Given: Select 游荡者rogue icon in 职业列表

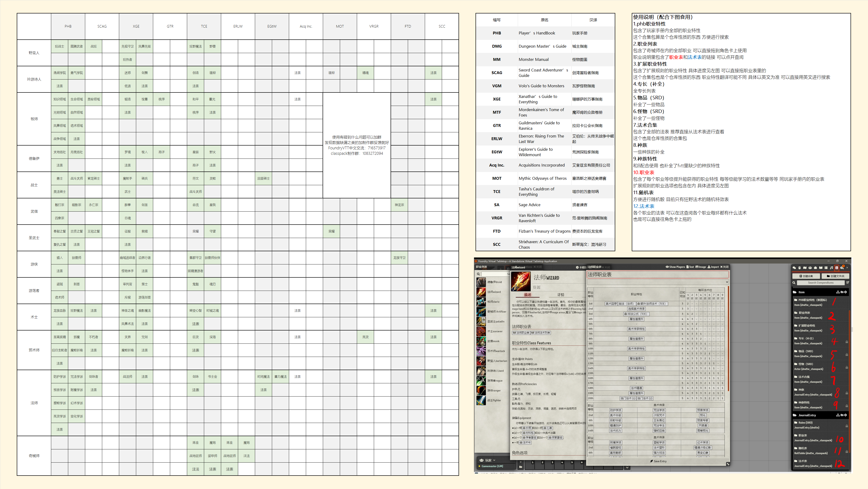Looking at the screenshot, I should tap(481, 381).
